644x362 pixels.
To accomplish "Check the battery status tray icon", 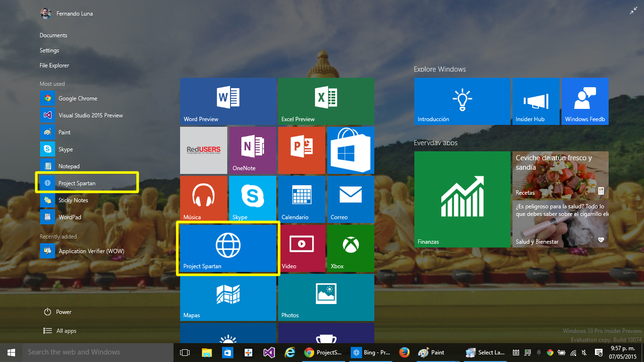I will click(561, 352).
